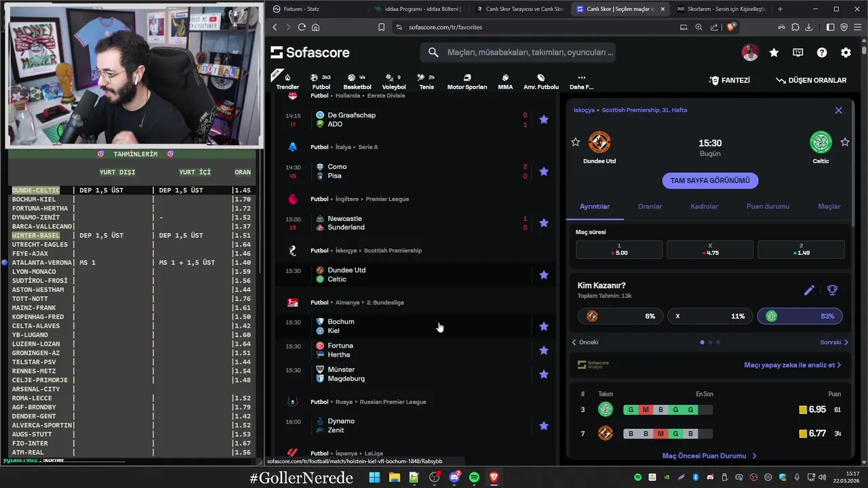Open the DÜŞEN ORANLAR link

coord(811,80)
